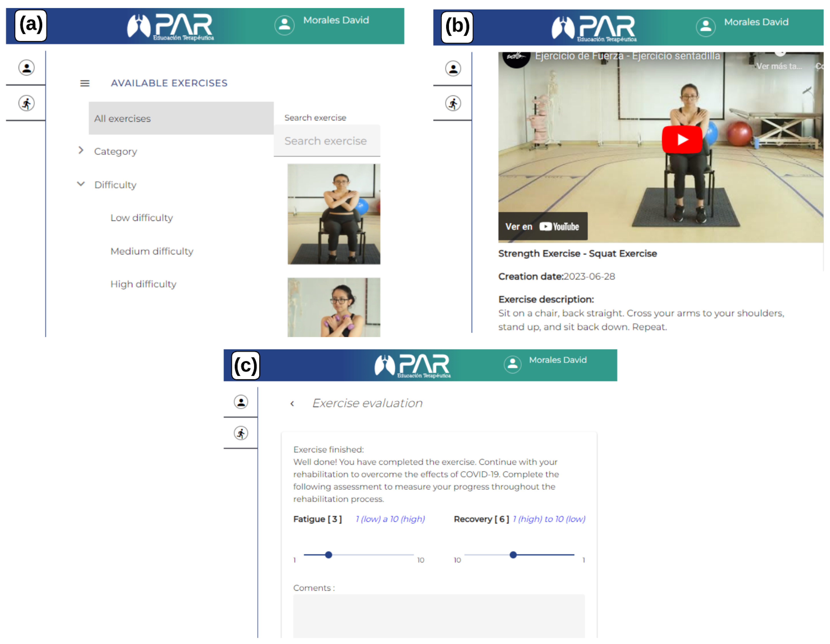Filter by High difficulty
The height and width of the screenshot is (644, 830).
click(x=143, y=284)
